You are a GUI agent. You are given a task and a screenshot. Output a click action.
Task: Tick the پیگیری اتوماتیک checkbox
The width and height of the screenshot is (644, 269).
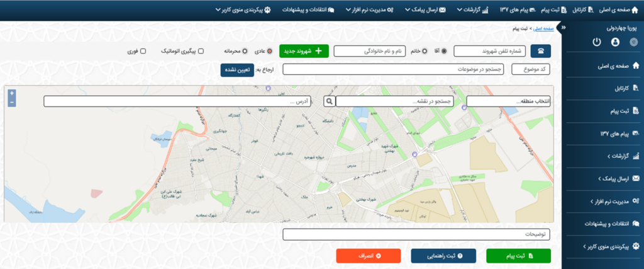[x=201, y=51]
